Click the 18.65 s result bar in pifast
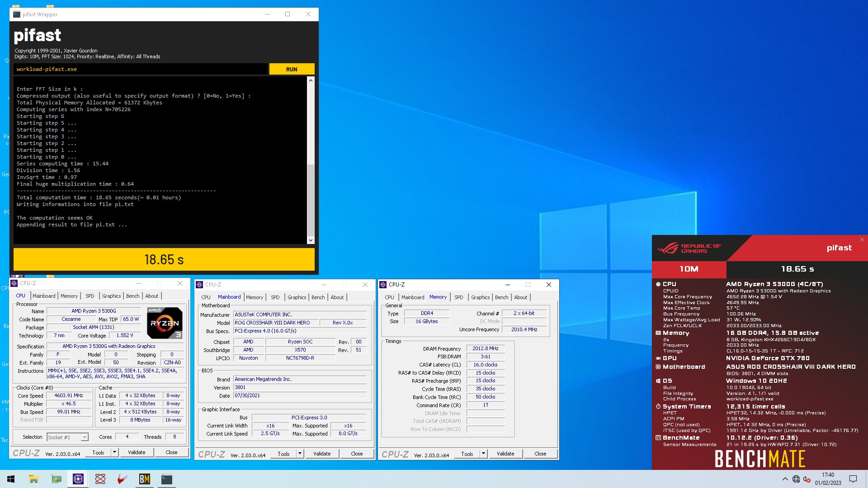 click(164, 259)
